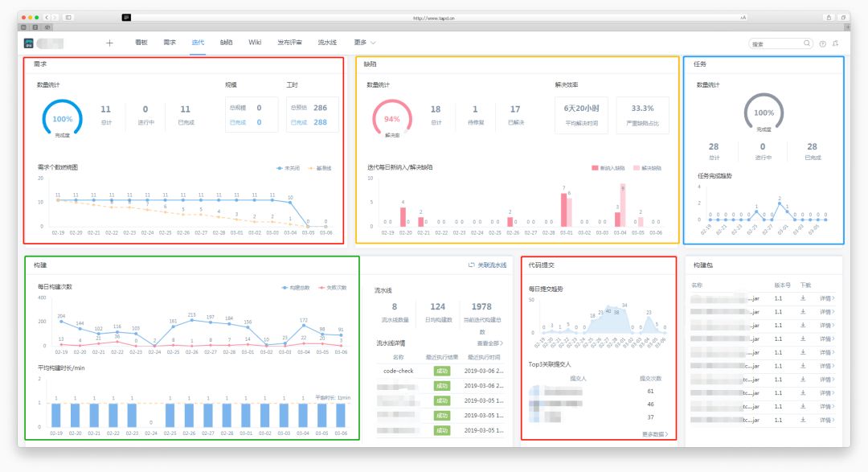Click the black extension icon beside address bar
868x472 pixels.
click(x=126, y=18)
